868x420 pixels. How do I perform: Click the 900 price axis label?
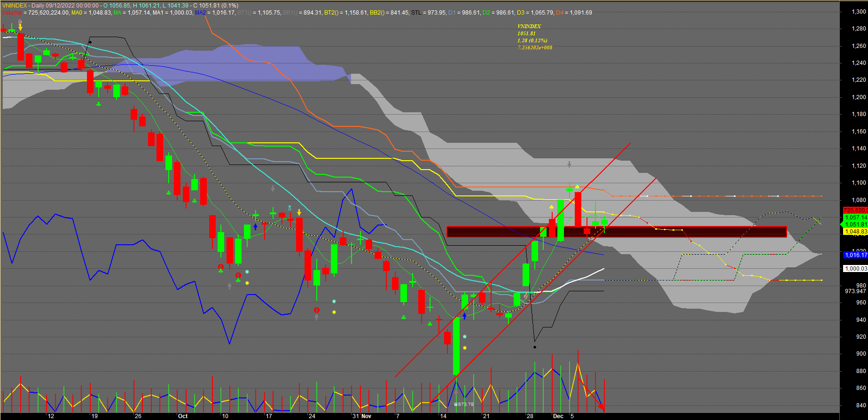pyautogui.click(x=861, y=354)
